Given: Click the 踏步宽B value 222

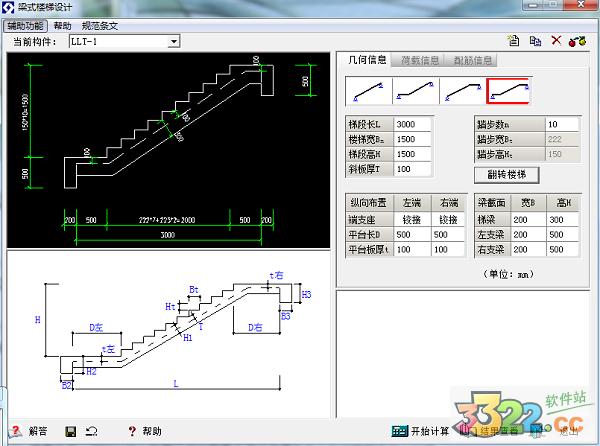Looking at the screenshot, I should tap(562, 139).
